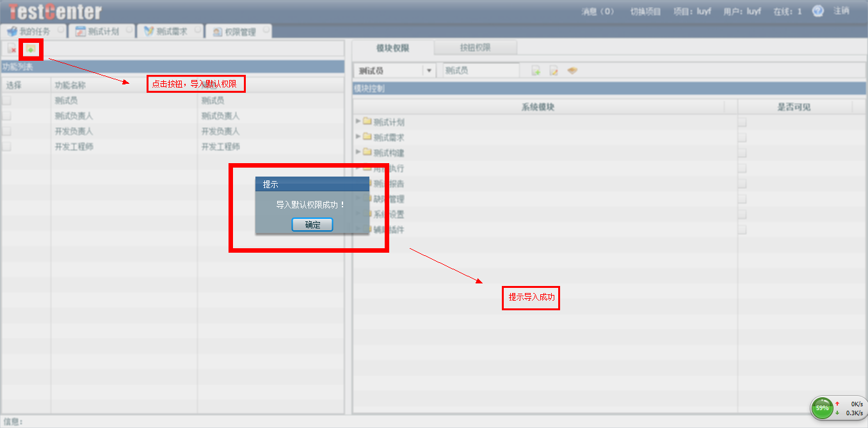Image resolution: width=868 pixels, height=428 pixels.
Task: Select the 用例执行 tree node label
Action: (x=389, y=168)
